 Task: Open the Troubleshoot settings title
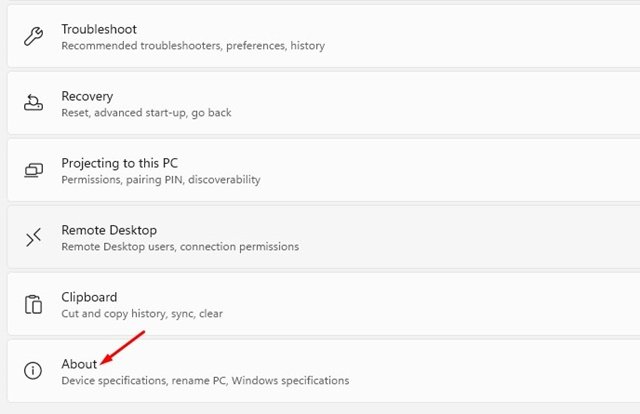pyautogui.click(x=99, y=29)
